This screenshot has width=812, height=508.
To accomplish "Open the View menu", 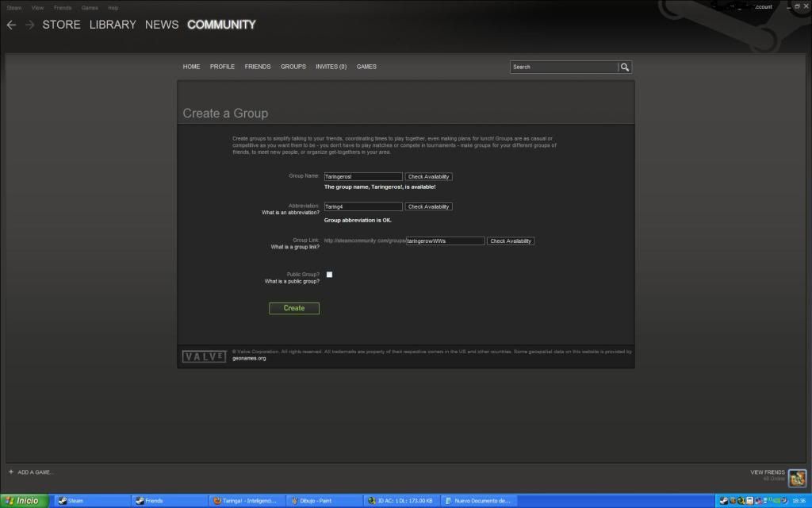I will click(37, 8).
